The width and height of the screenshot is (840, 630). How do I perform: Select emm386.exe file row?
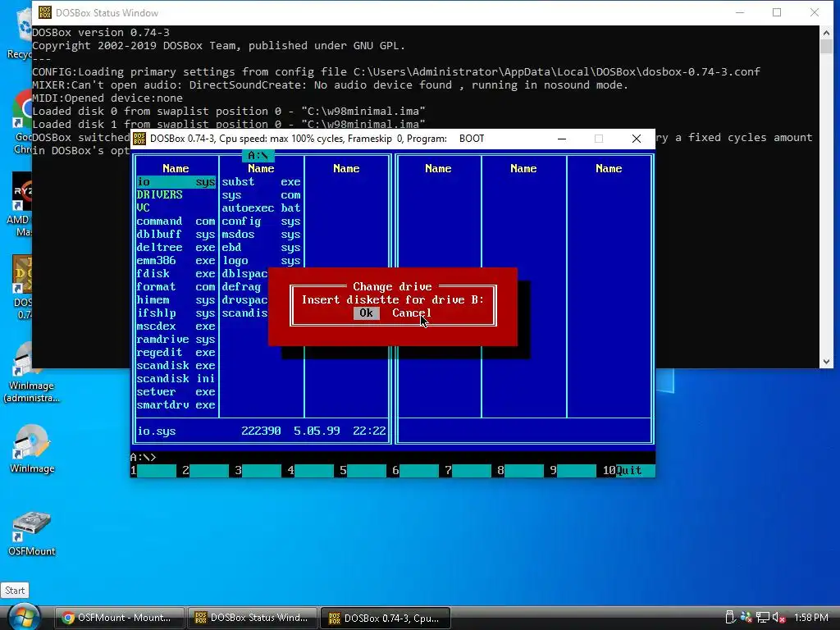pyautogui.click(x=176, y=260)
